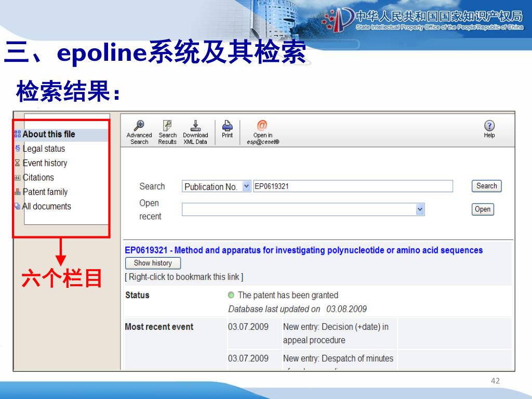Click the Patent family icon
Image resolution: width=532 pixels, height=399 pixels.
(18, 192)
